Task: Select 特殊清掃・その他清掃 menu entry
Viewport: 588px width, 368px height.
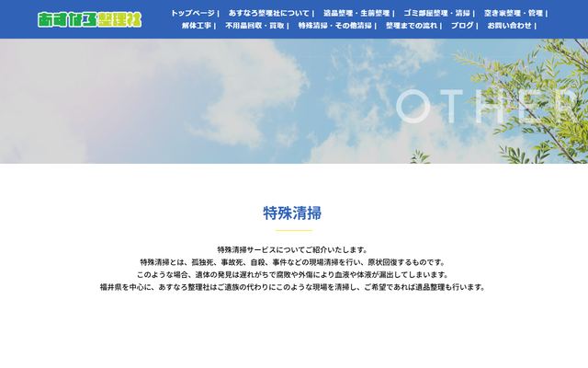Action: (334, 26)
